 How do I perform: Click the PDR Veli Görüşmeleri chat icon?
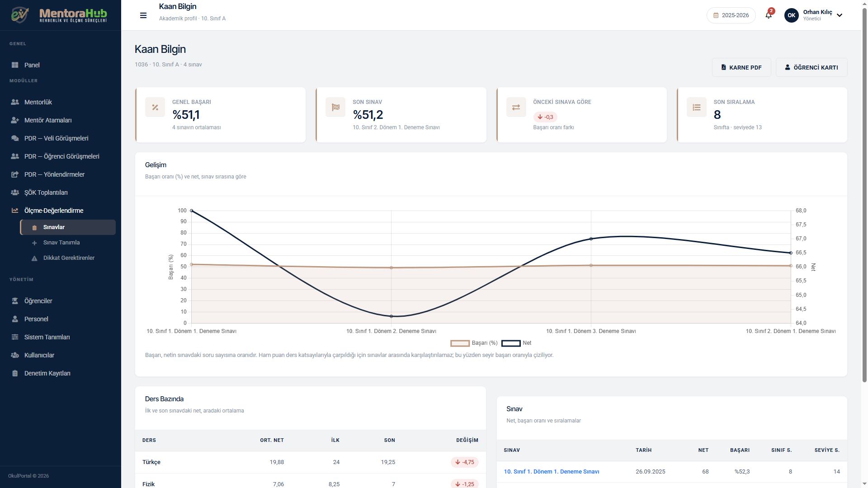click(15, 138)
